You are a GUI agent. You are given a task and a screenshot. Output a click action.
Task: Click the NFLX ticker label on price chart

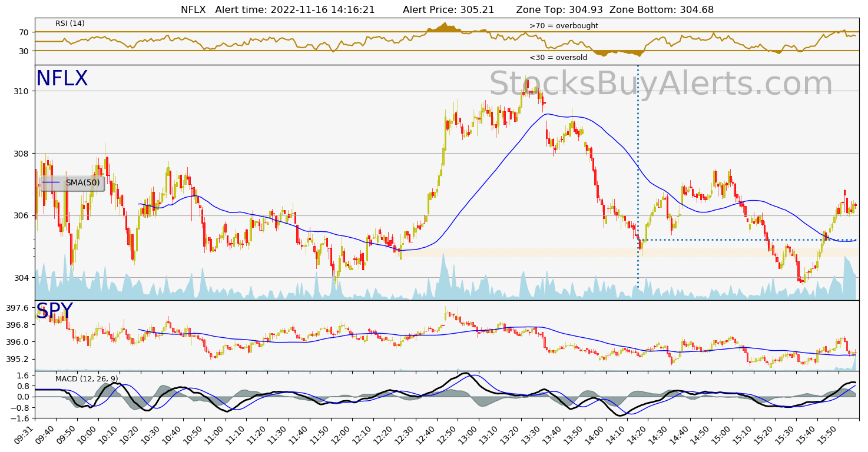pyautogui.click(x=62, y=79)
